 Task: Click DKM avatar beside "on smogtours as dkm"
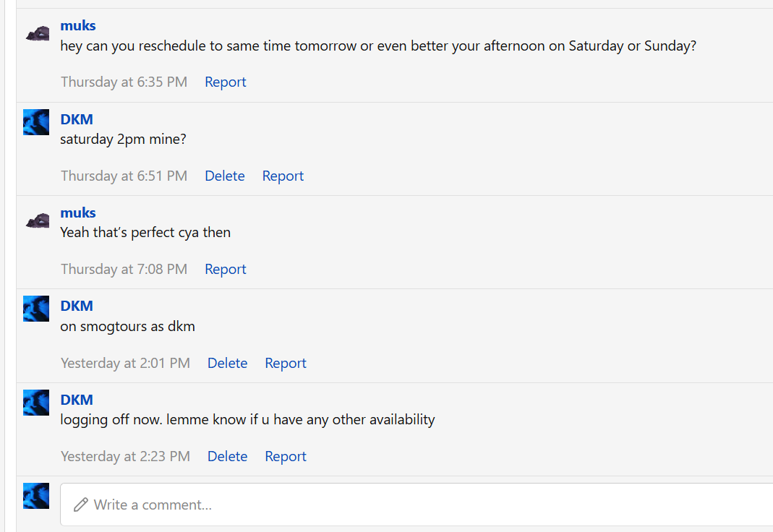click(x=36, y=309)
